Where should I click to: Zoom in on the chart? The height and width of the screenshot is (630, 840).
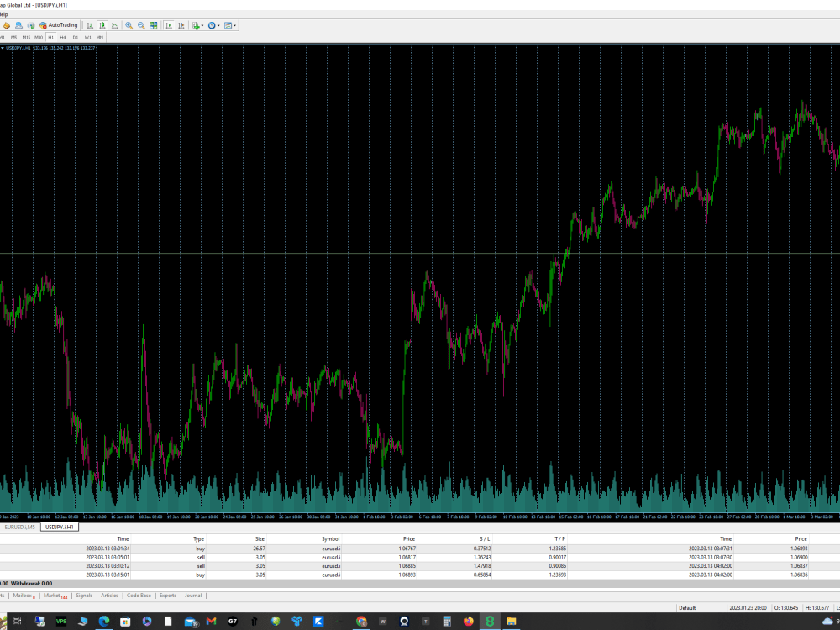129,25
